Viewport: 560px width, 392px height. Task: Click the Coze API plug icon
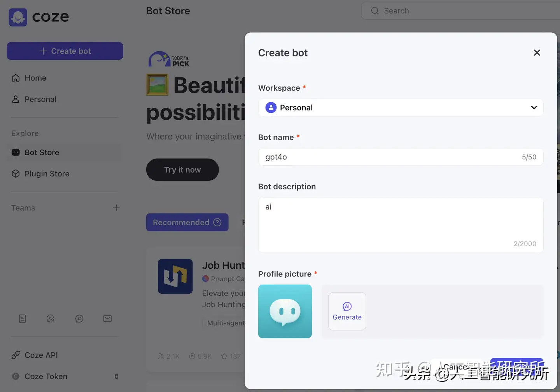click(16, 355)
